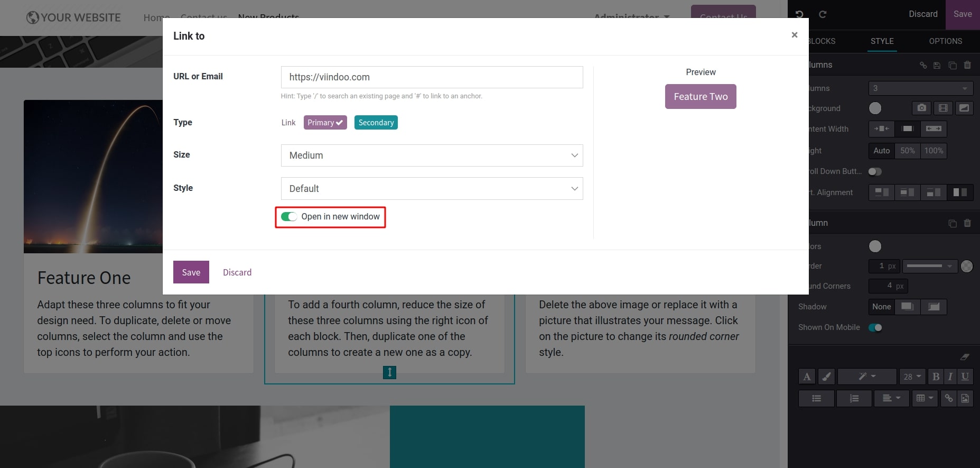This screenshot has width=980, height=468.
Task: Click the eraser remove-format icon
Action: [964, 357]
